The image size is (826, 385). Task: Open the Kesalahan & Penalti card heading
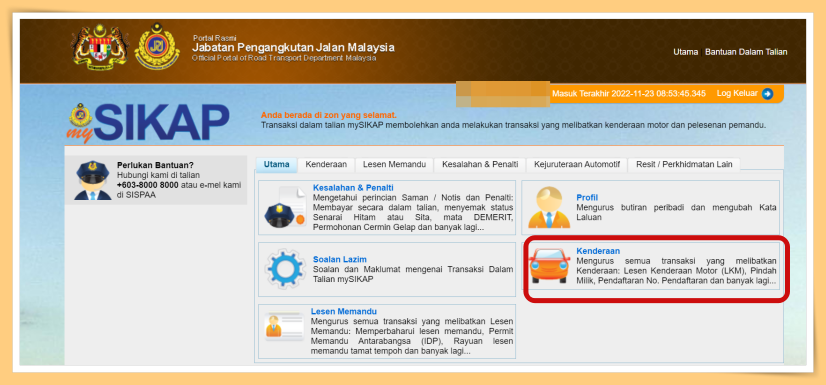pos(353,187)
